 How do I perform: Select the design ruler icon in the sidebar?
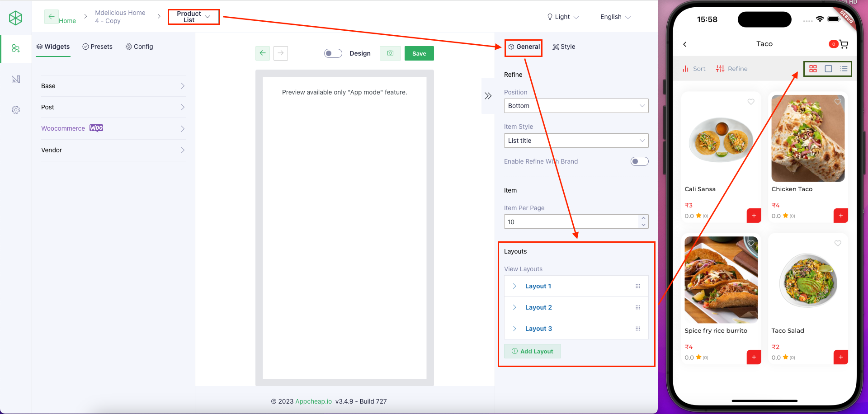[x=16, y=79]
